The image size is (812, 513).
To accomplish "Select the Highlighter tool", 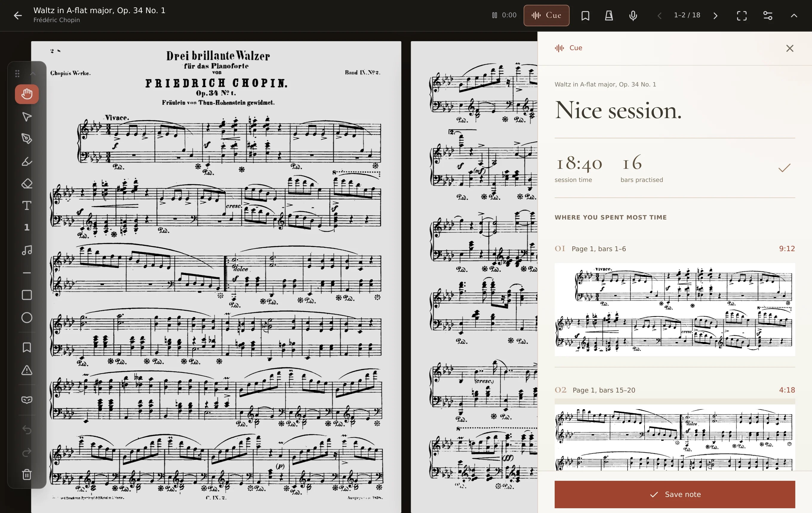I will pos(27,161).
